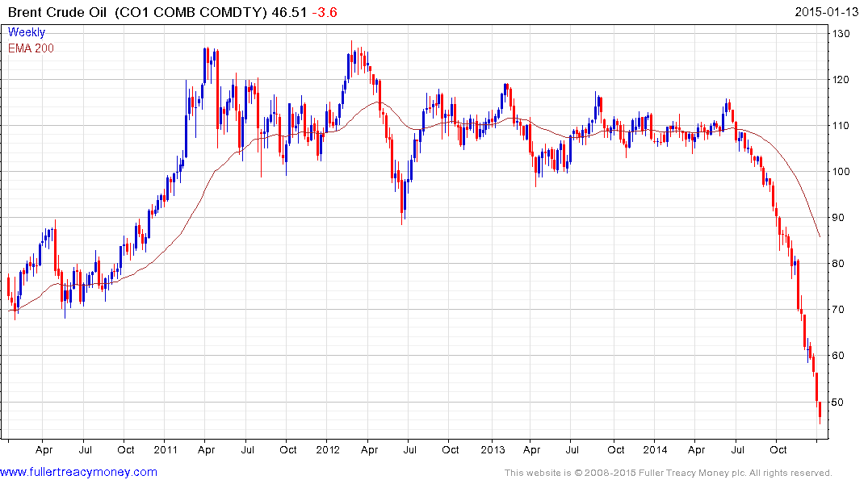Click the Brent Crude Oil chart title
The height and width of the screenshot is (484, 868).
[57, 12]
